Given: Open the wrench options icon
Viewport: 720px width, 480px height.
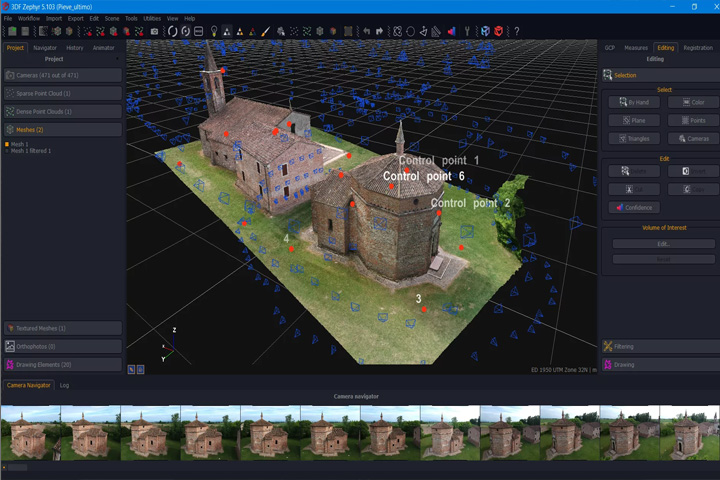Looking at the screenshot, I should tap(467, 31).
